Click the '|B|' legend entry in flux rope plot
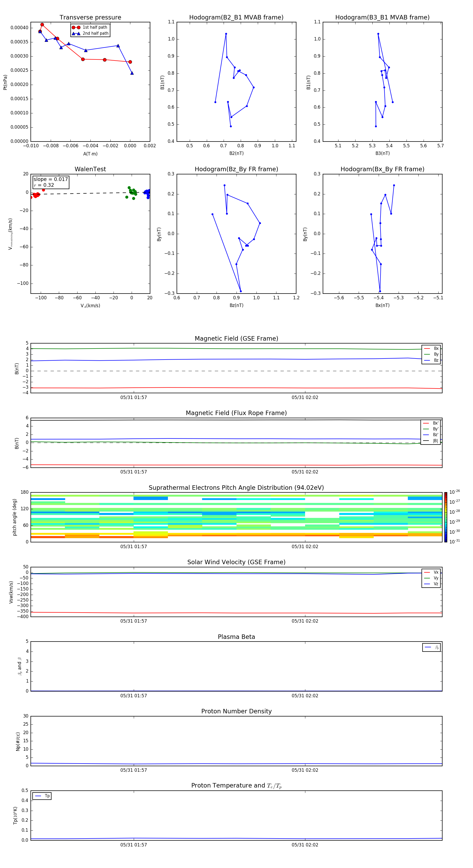The height and width of the screenshot is (868, 473). 431,441
